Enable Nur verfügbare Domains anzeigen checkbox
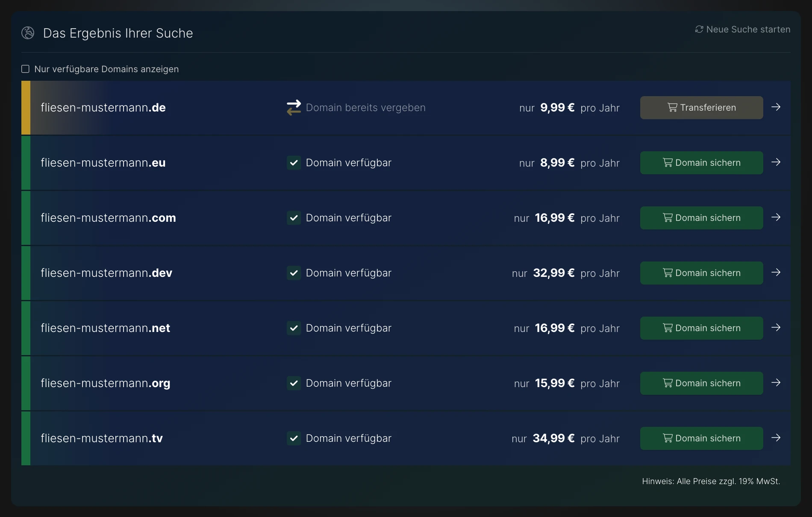Screen dimensions: 812x517 coord(26,69)
